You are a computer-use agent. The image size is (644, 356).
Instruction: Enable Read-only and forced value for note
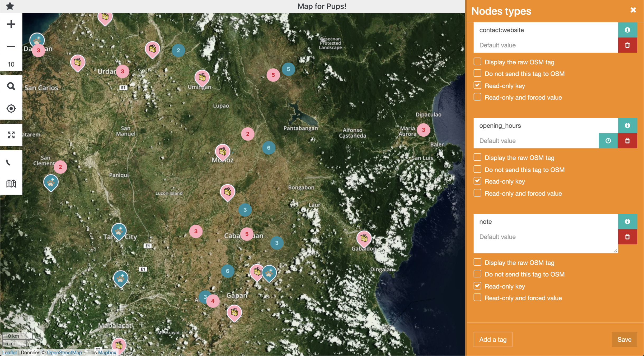tap(477, 298)
